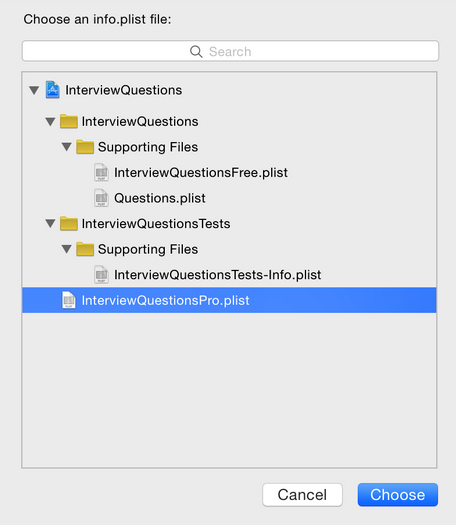456x525 pixels.
Task: Collapse the InterviewQuestions folder disclosure triangle
Action: click(x=51, y=122)
